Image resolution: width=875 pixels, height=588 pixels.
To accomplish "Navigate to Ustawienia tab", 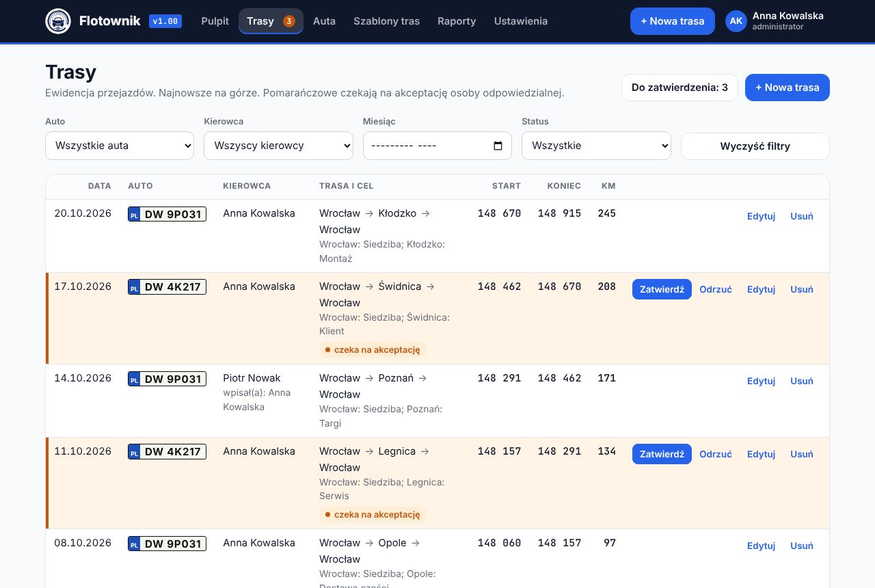I will (x=521, y=21).
